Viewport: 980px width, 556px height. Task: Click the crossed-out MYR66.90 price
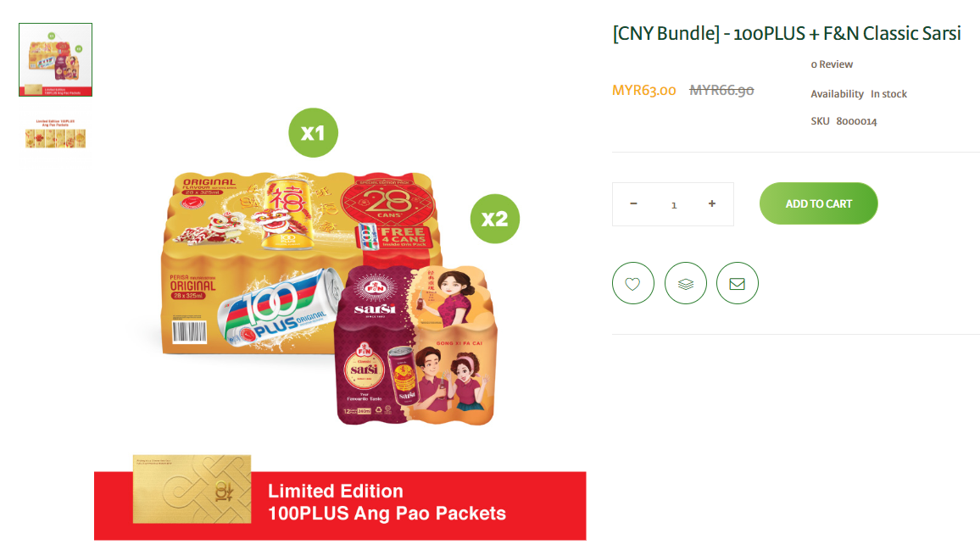(722, 91)
